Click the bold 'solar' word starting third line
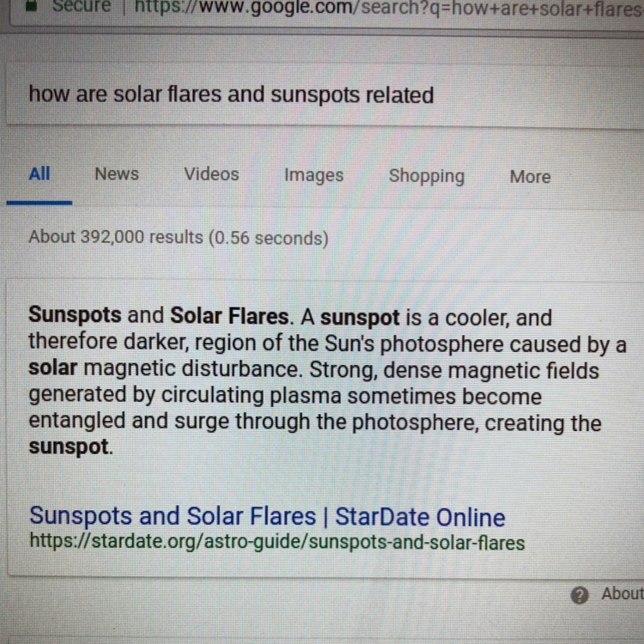The width and height of the screenshot is (644, 644). [53, 369]
